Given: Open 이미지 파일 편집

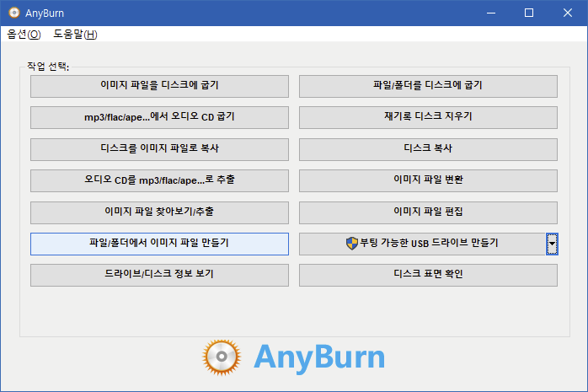Looking at the screenshot, I should point(428,212).
